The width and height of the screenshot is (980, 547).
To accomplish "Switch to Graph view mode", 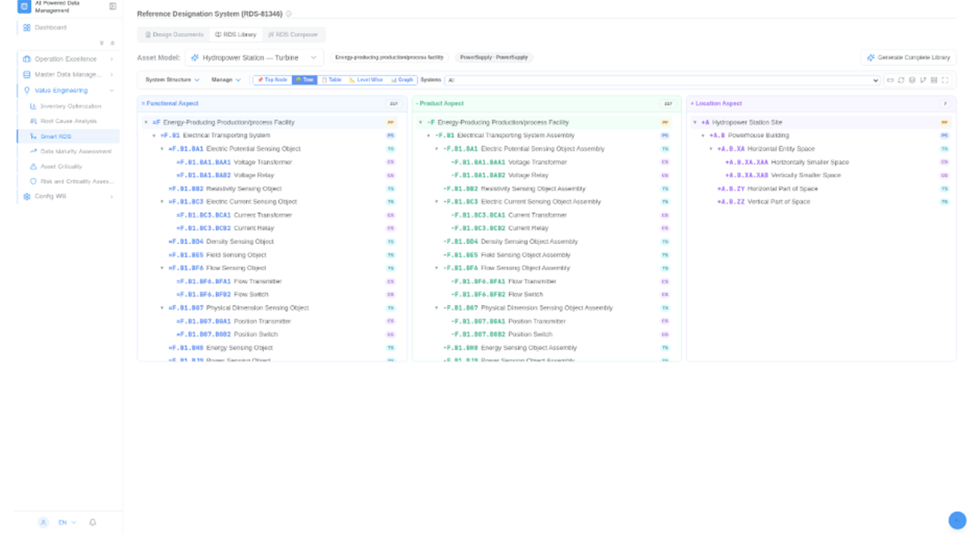I will point(402,80).
